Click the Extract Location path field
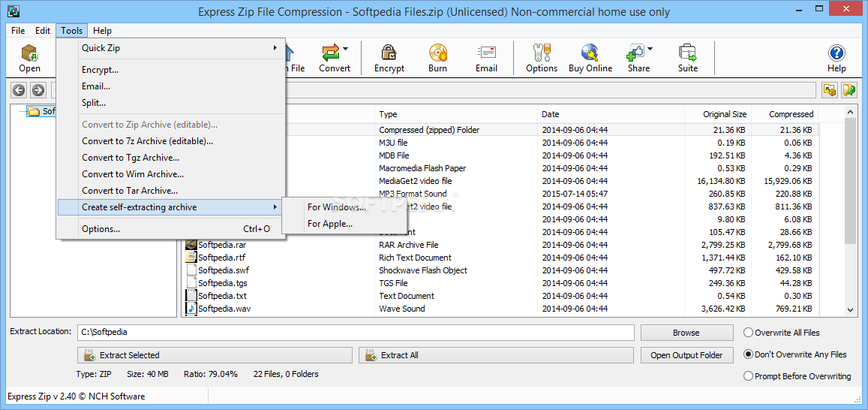 pyautogui.click(x=356, y=333)
